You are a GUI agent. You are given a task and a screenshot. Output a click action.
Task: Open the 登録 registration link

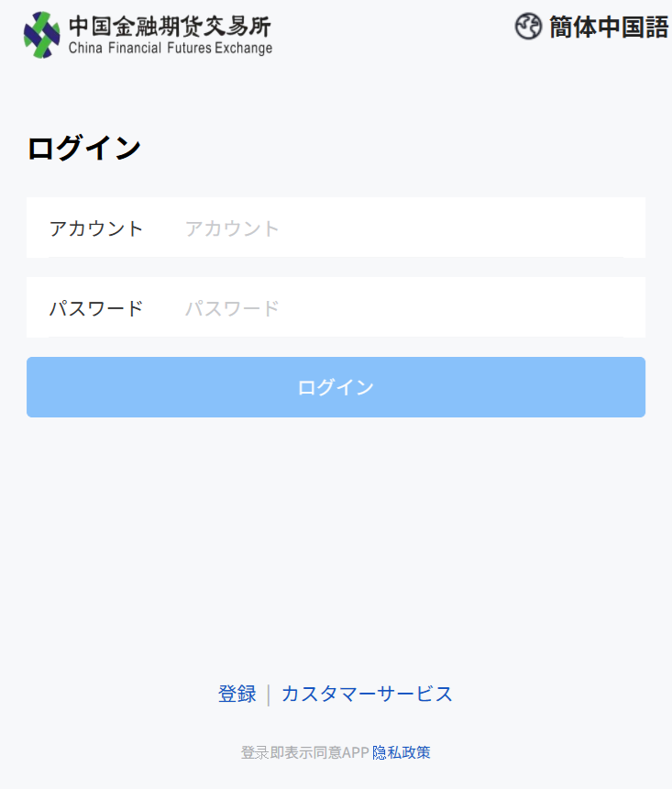point(237,694)
